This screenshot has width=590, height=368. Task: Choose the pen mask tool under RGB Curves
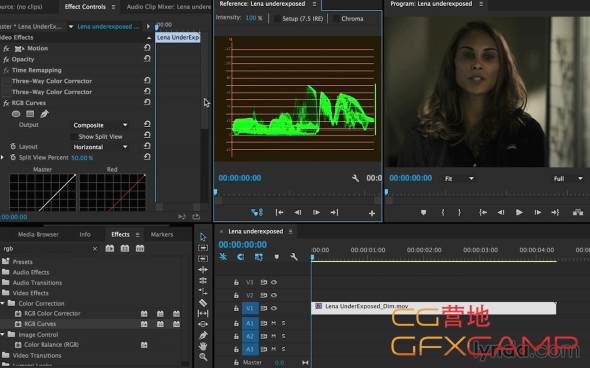click(44, 113)
